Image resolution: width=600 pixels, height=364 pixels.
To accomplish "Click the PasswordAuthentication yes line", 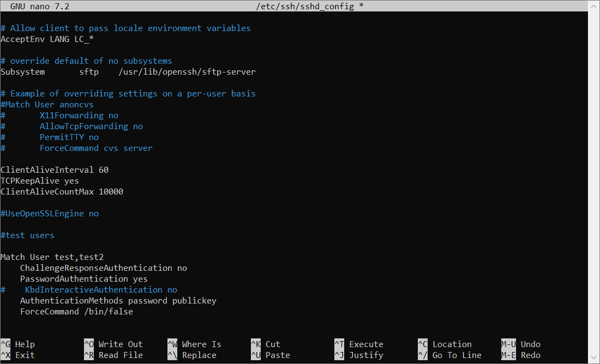I will click(x=84, y=279).
